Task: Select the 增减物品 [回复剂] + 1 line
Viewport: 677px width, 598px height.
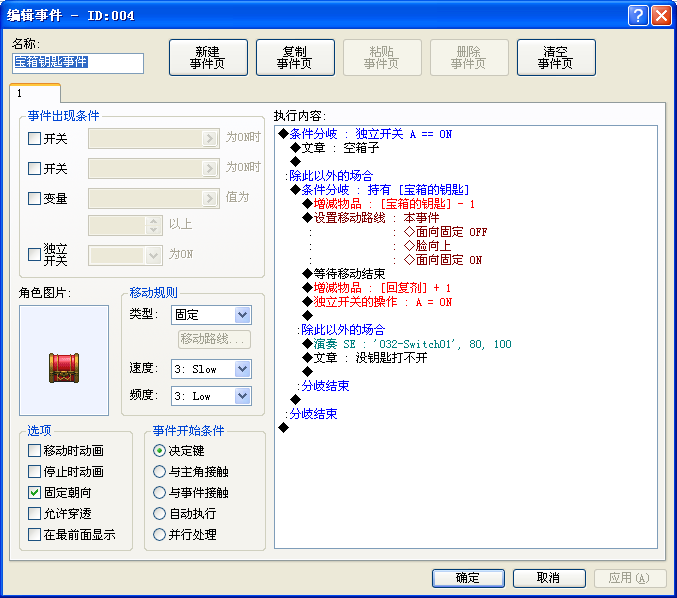Action: click(x=377, y=288)
